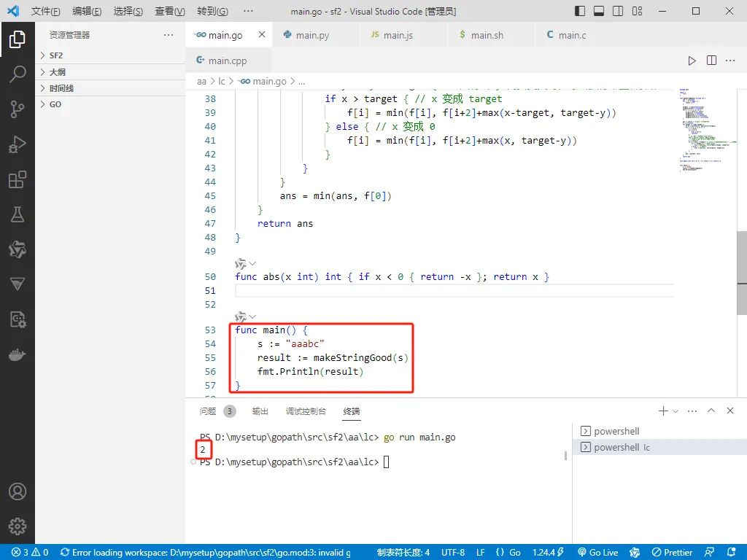Click the Go version 1.24.4 status item
This screenshot has width=747, height=560.
549,553
